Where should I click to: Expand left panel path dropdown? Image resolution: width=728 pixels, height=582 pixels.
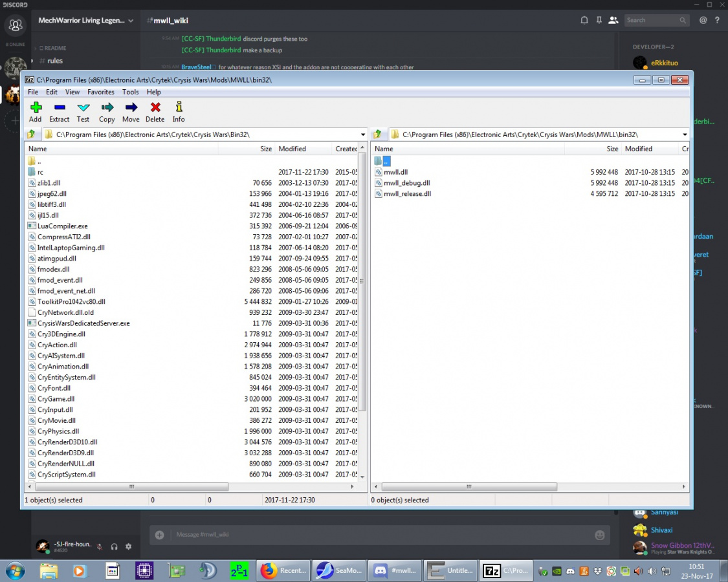[362, 135]
